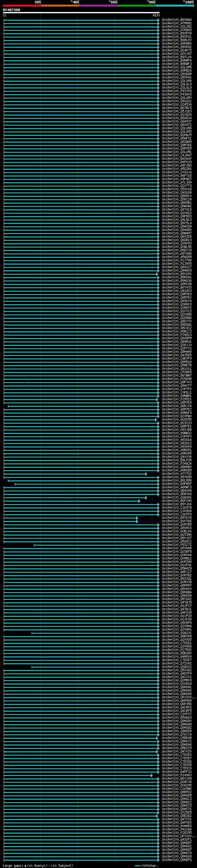This screenshot has width=197, height=868.
Task: Select hit label UniRef100_Q9HDF6
Action: click(176, 860)
